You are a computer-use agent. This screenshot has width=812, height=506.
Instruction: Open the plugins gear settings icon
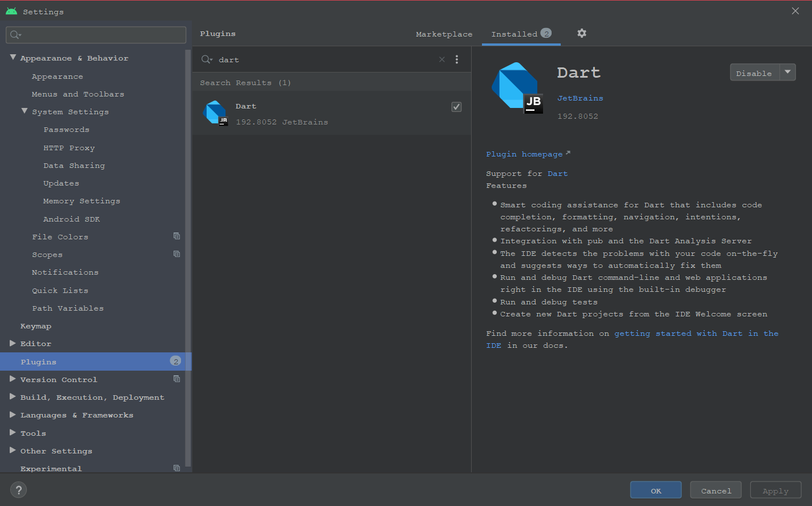(x=581, y=33)
